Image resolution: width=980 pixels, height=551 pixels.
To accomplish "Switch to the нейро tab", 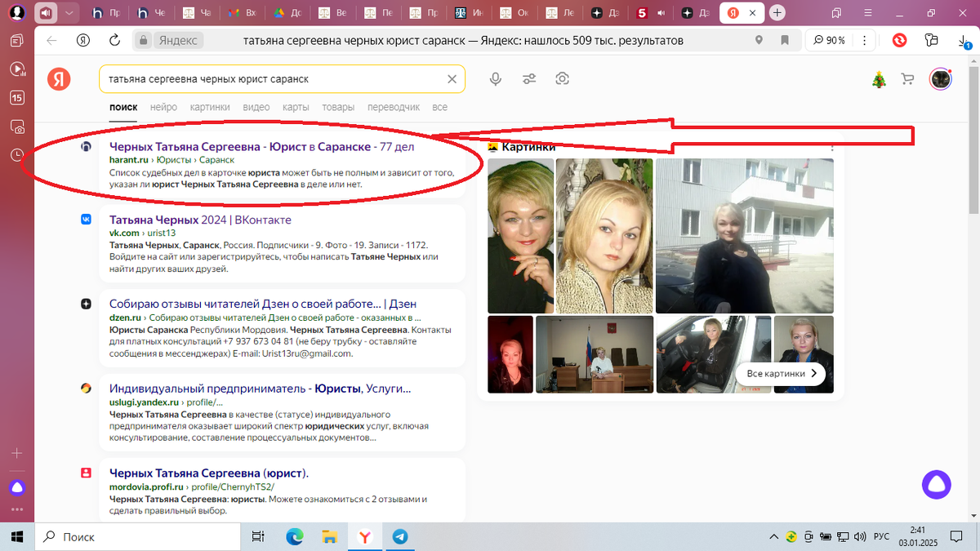I will 163,107.
